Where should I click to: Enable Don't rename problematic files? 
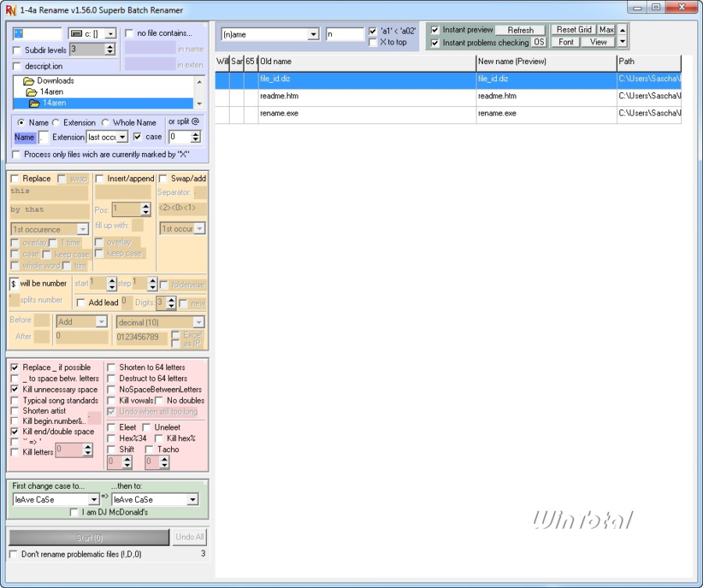point(13,554)
